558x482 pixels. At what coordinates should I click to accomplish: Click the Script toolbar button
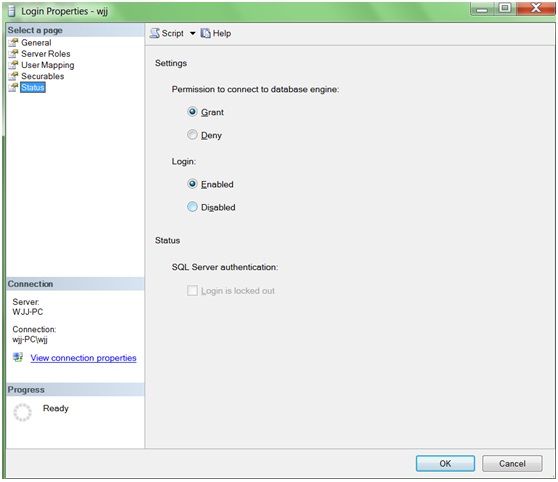pyautogui.click(x=167, y=33)
